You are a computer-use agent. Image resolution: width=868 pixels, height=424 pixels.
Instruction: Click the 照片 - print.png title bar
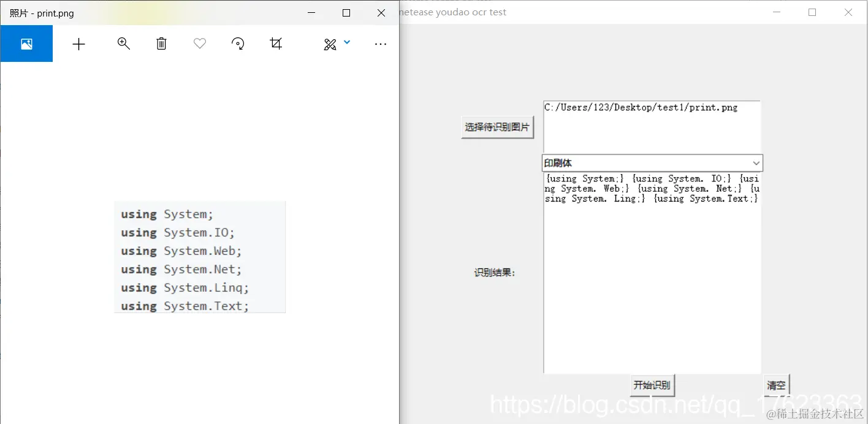click(123, 12)
